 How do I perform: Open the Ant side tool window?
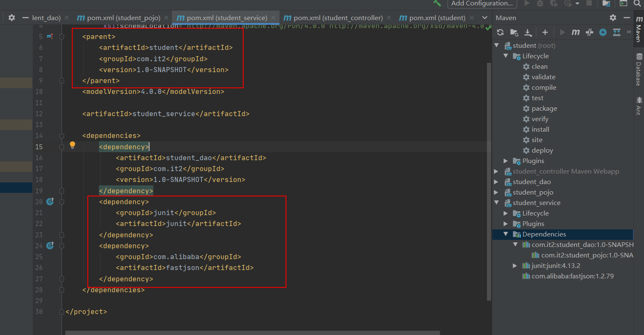[639, 105]
